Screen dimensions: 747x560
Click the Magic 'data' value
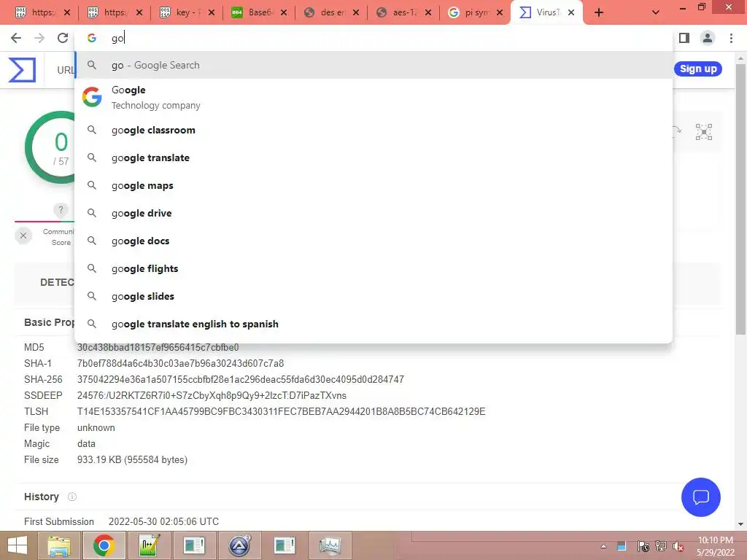click(86, 443)
